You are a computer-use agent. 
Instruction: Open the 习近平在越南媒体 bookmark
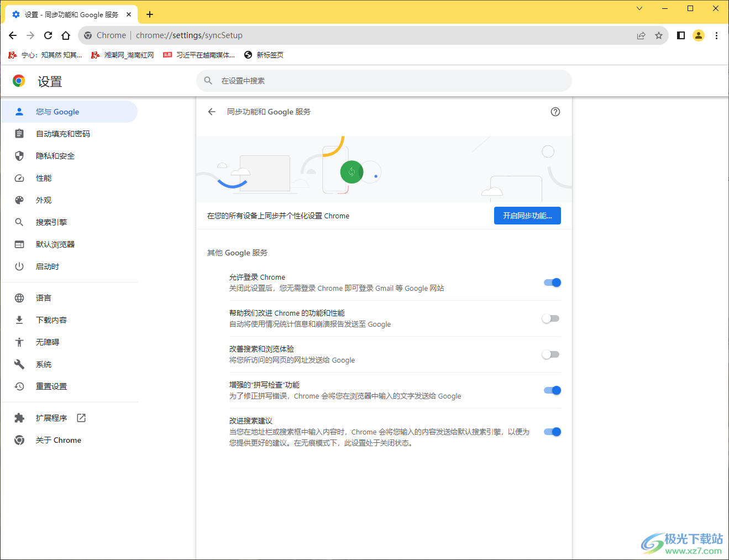point(199,55)
